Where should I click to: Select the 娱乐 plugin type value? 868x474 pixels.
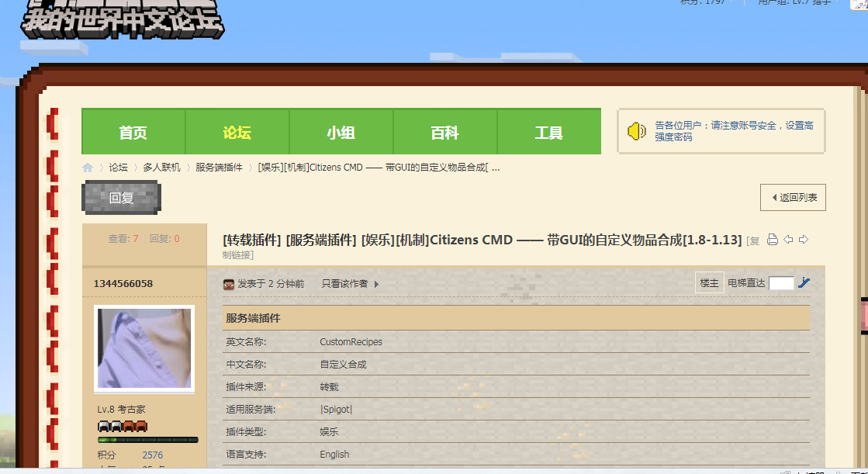click(329, 431)
